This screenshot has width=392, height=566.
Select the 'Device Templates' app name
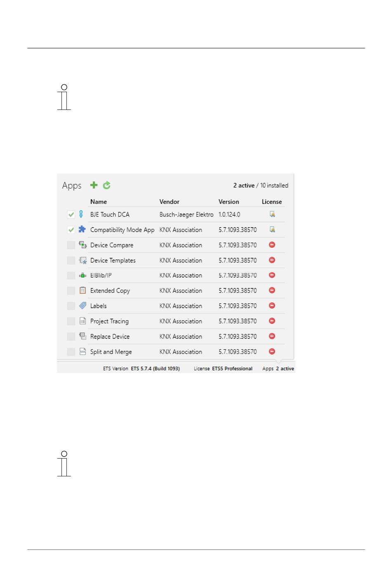click(x=113, y=260)
